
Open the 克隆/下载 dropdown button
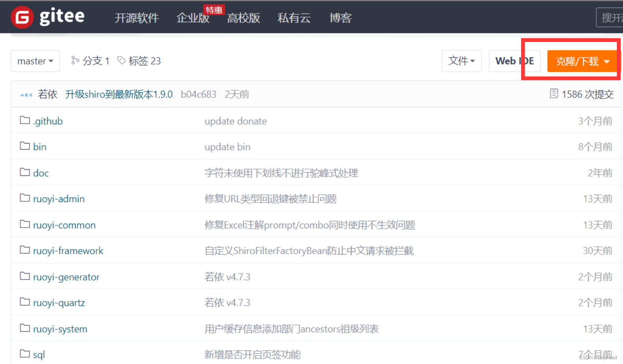tap(583, 61)
